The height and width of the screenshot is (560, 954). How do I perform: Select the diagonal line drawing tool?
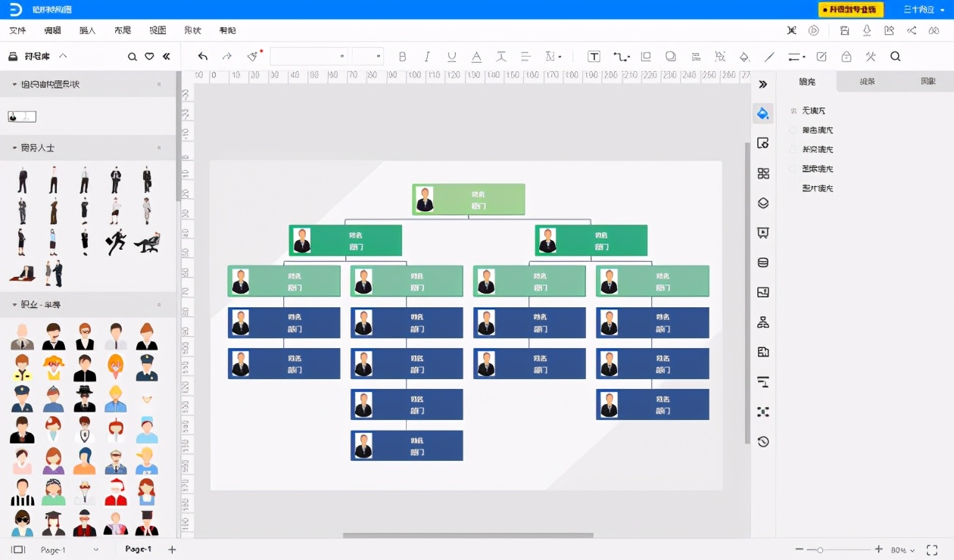coord(770,57)
